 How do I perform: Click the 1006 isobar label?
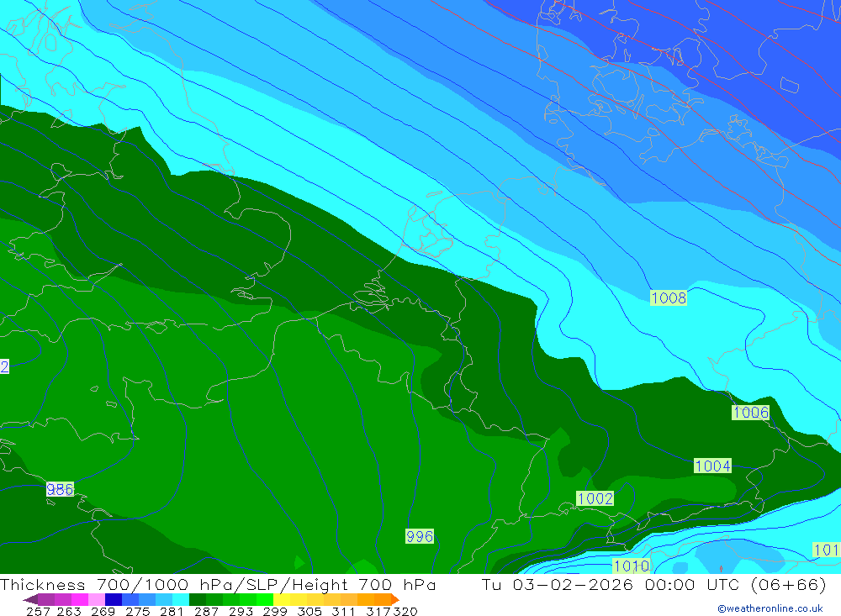click(751, 413)
